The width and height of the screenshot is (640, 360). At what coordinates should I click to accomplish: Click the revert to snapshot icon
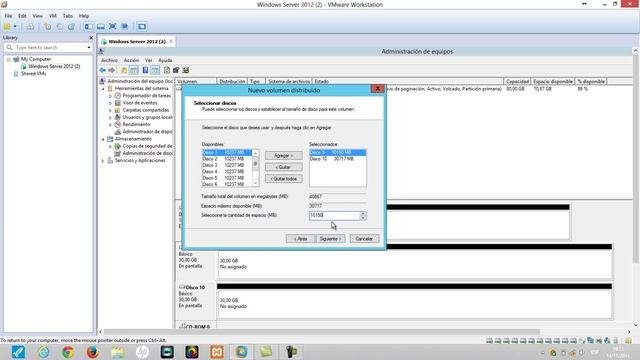60,27
